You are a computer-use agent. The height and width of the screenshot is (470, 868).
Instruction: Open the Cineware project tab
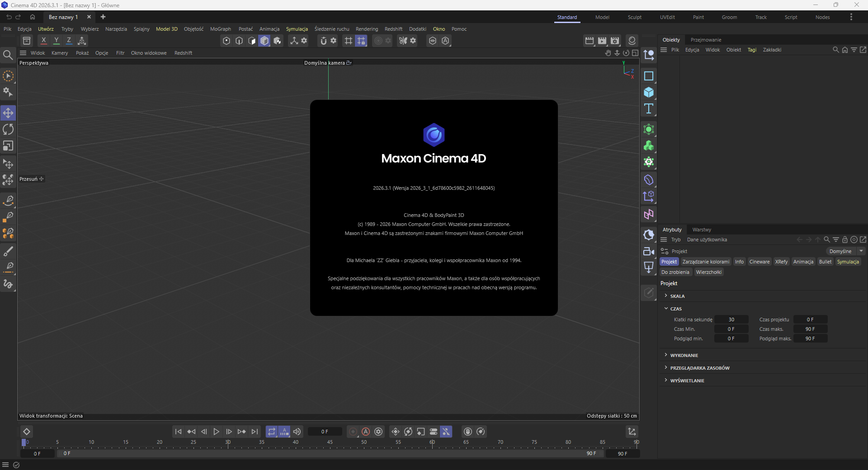(x=759, y=262)
